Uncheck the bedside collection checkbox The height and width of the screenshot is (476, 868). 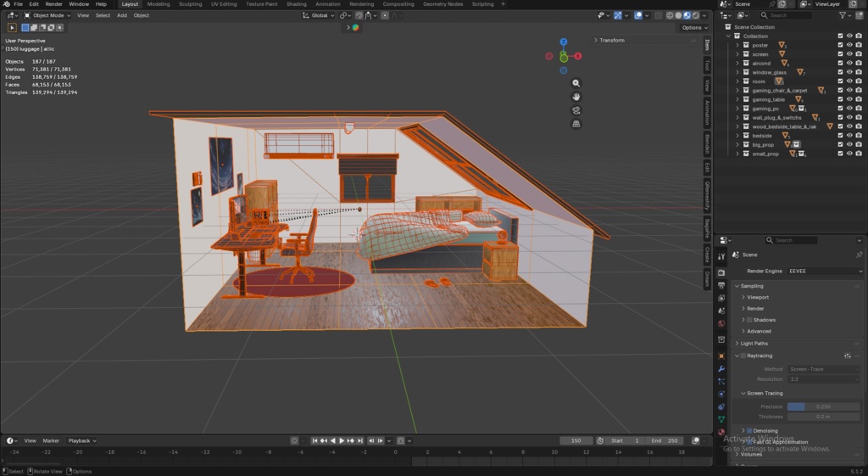pos(840,136)
